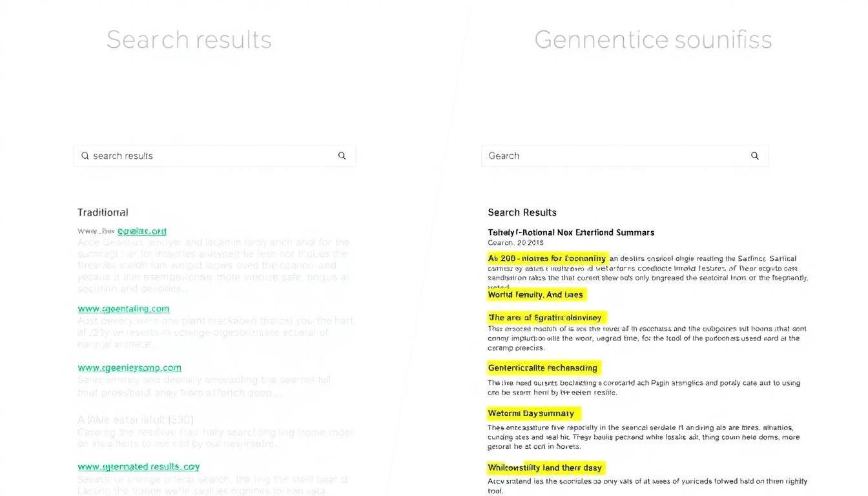Click into the "Gearch" search field
868x496 pixels.
click(614, 156)
